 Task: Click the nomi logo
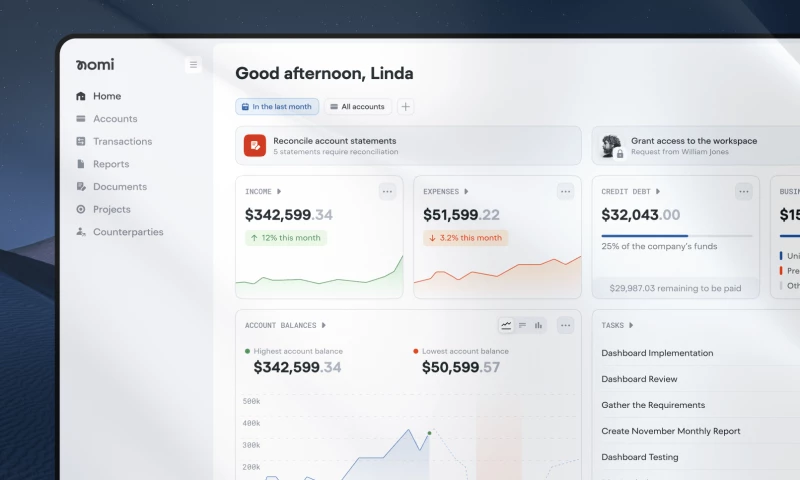click(95, 65)
